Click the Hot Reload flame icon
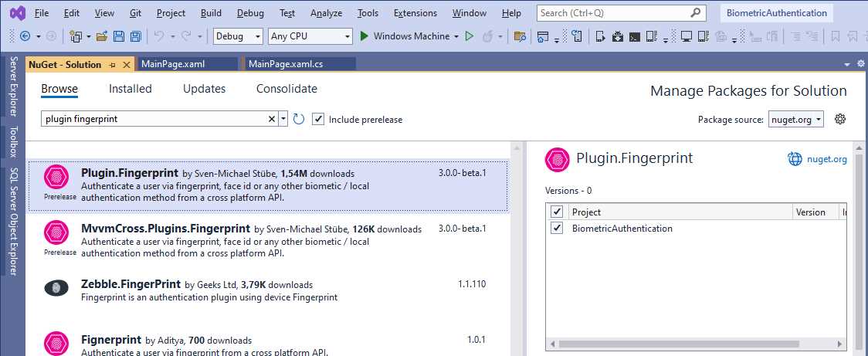This screenshot has width=868, height=356. click(488, 36)
